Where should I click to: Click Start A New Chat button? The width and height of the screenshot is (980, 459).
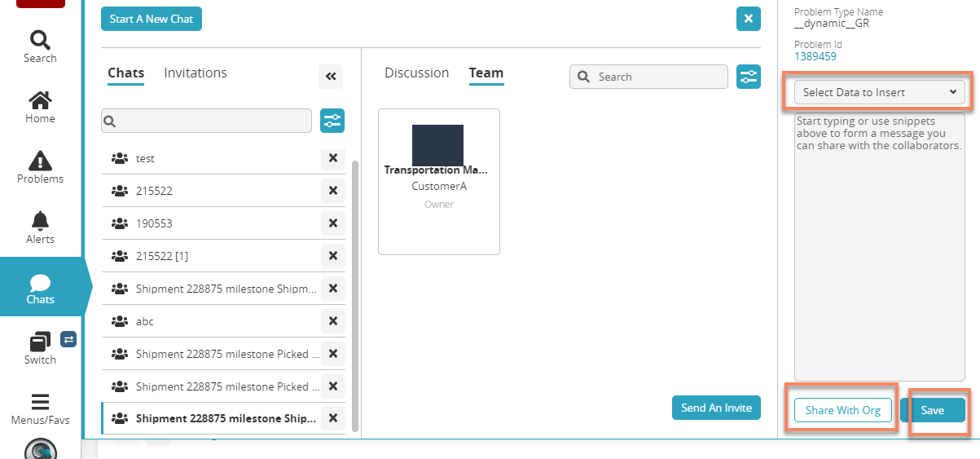(152, 19)
